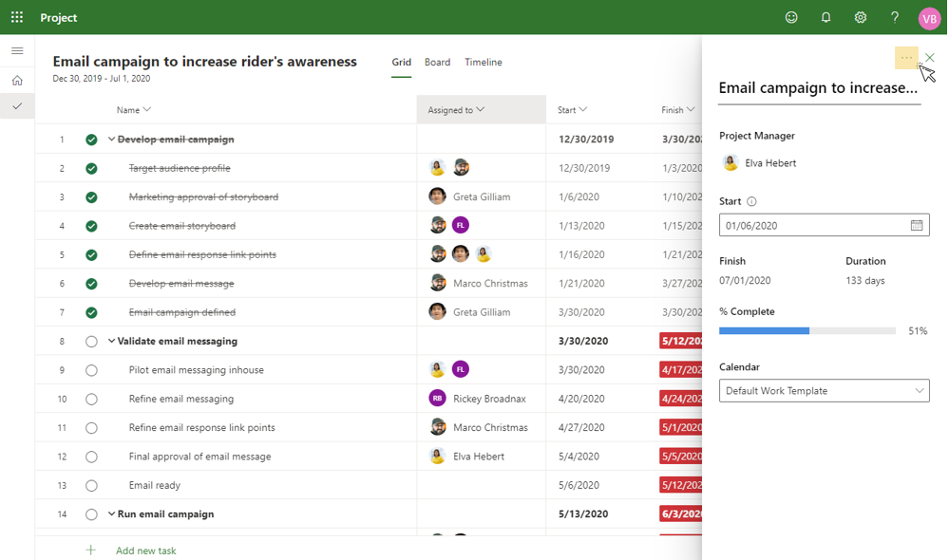
Task: Mark Final approval of email message complete
Action: pos(91,457)
